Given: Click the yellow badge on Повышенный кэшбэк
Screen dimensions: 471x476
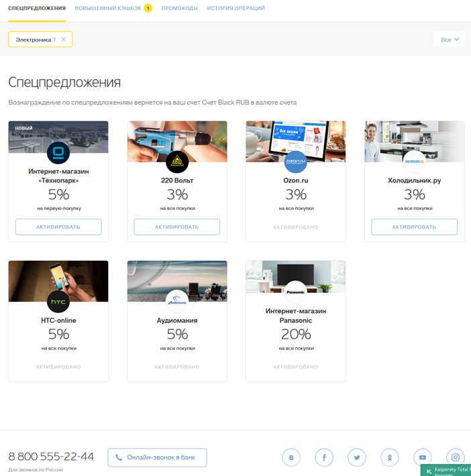Looking at the screenshot, I should pos(148,8).
